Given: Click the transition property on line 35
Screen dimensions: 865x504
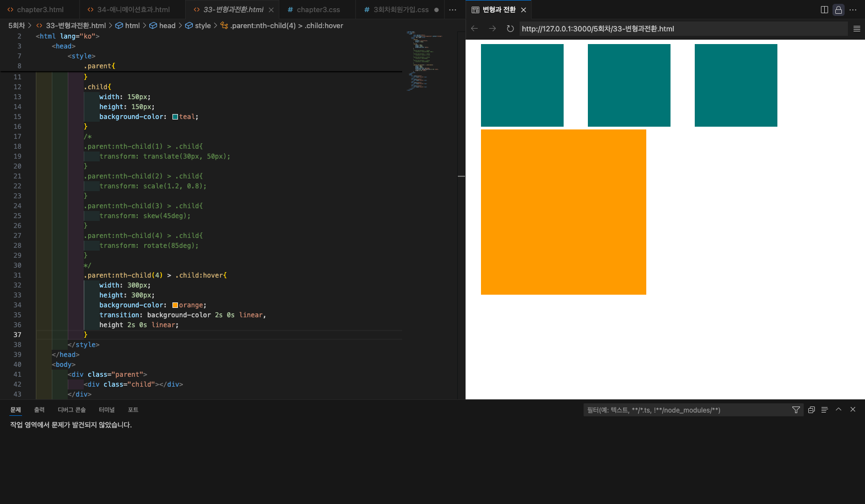Looking at the screenshot, I should 119,315.
